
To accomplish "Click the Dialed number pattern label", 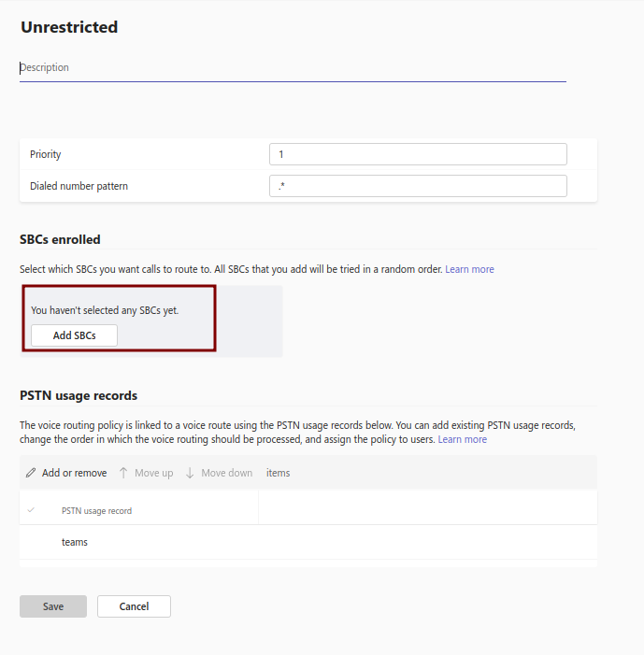I will pos(79,186).
